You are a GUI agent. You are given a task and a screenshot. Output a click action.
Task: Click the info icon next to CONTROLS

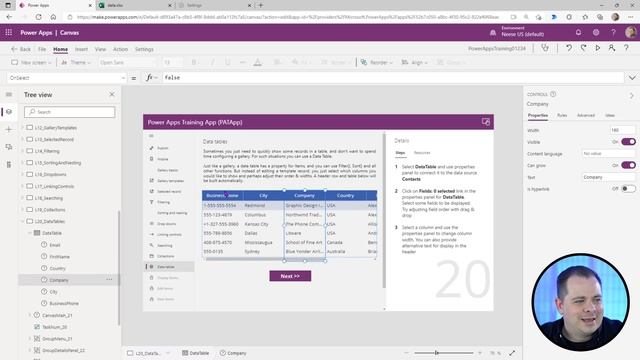click(x=553, y=94)
